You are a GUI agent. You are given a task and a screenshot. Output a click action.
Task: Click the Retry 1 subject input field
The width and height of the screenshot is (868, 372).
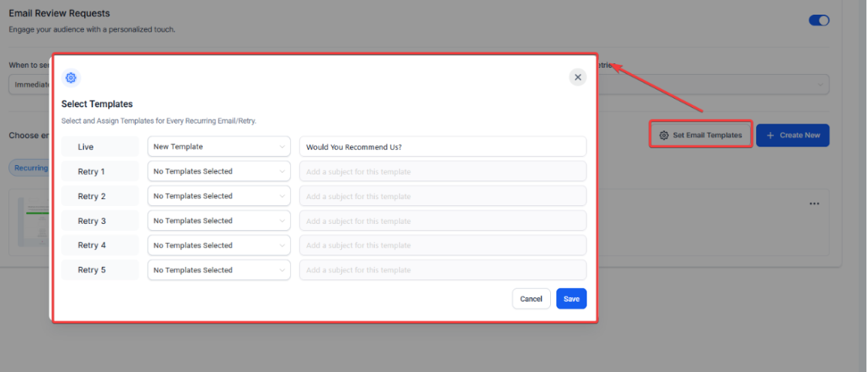(442, 171)
